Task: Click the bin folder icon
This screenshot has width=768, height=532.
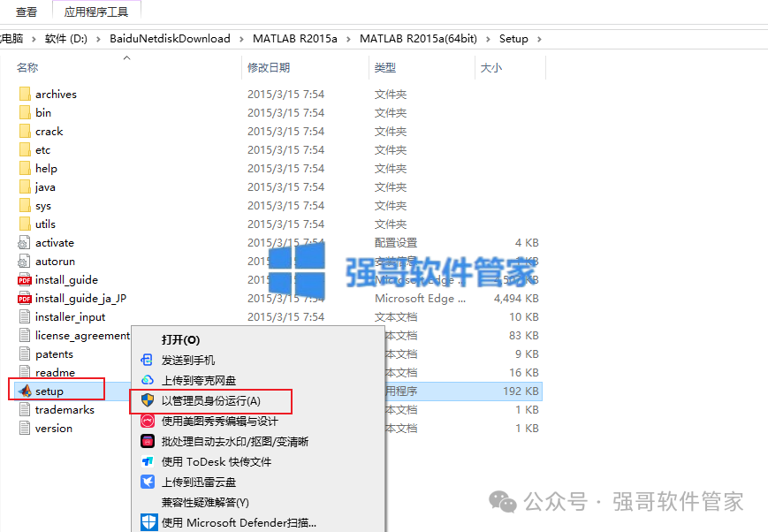Action: pyautogui.click(x=25, y=112)
